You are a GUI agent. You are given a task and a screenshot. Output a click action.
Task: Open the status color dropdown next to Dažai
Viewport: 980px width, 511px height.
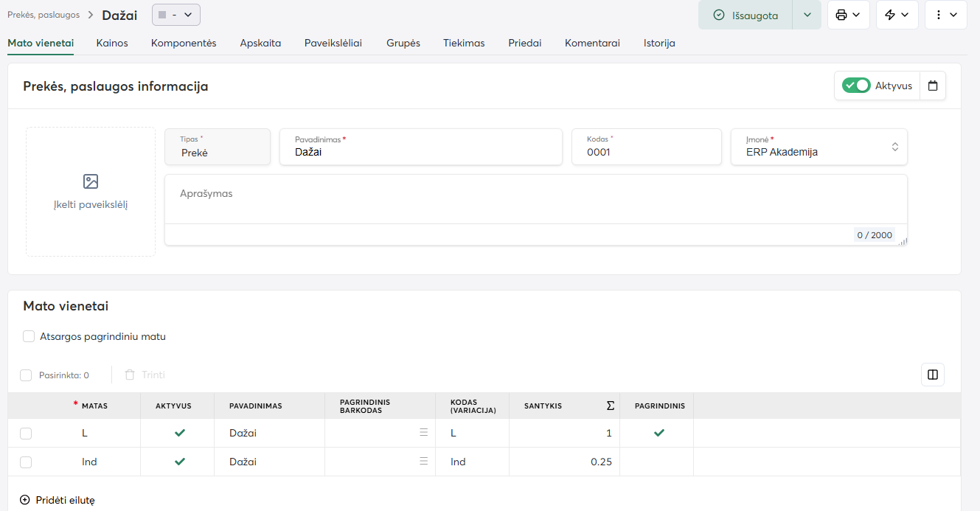pos(176,15)
